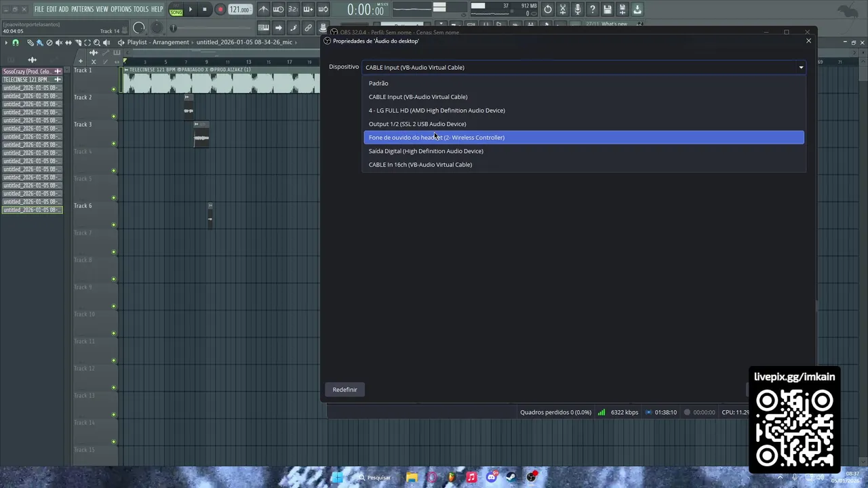868x488 pixels.
Task: Open the FILE menu in FL Studio
Action: [x=39, y=9]
